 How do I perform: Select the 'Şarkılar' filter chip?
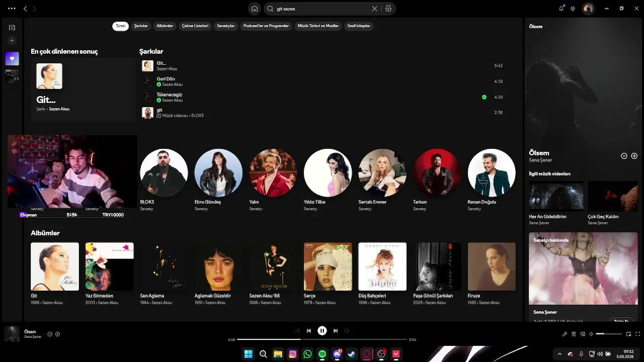[x=141, y=26]
